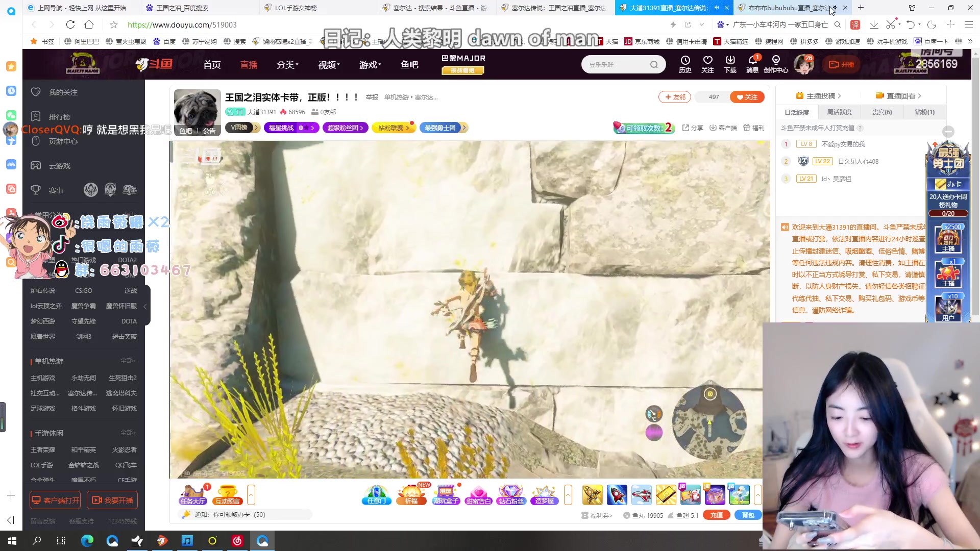The height and width of the screenshot is (551, 980).
Task: Expand arrow next to 互动预言
Action: (251, 495)
